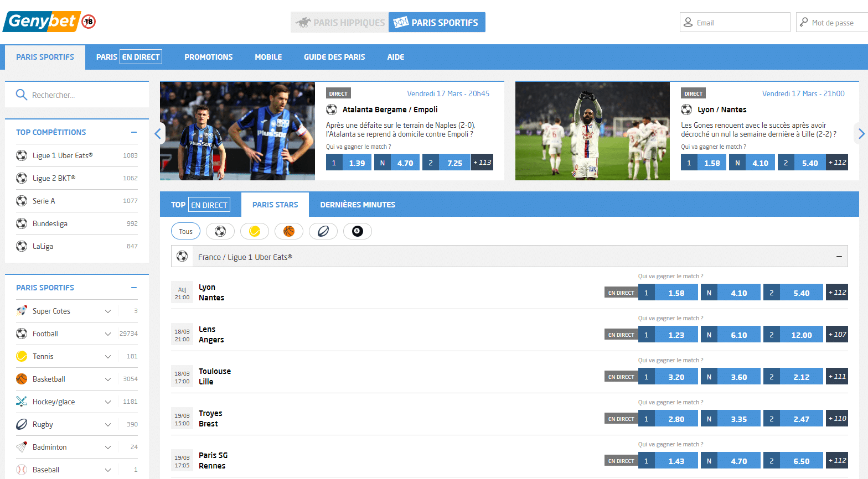This screenshot has height=479, width=868.
Task: Switch to Paris Hippiques section
Action: click(x=339, y=22)
